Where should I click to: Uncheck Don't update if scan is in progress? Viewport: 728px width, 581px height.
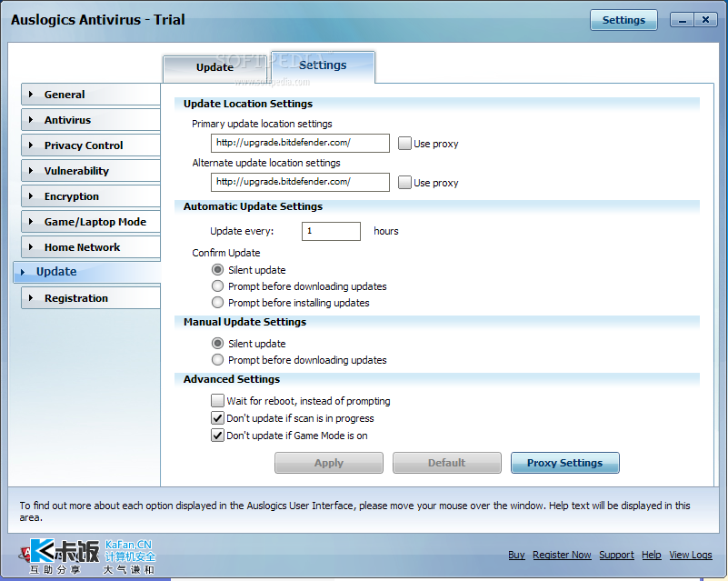click(217, 418)
